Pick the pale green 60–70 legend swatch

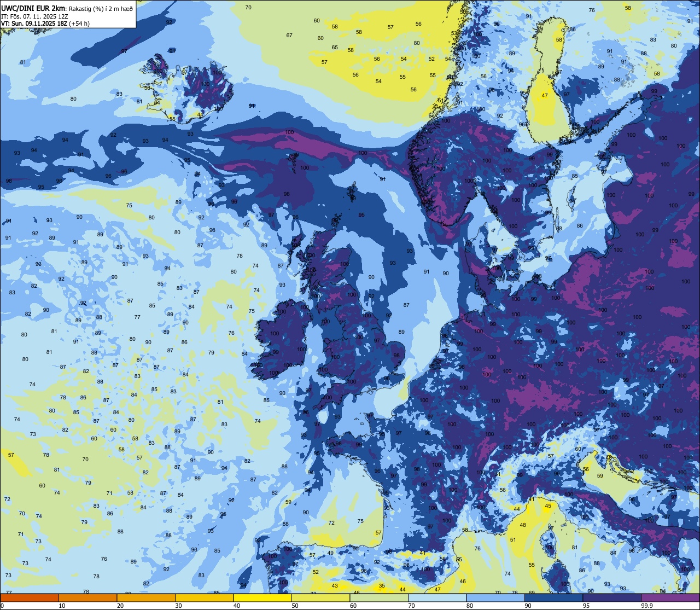coord(379,597)
